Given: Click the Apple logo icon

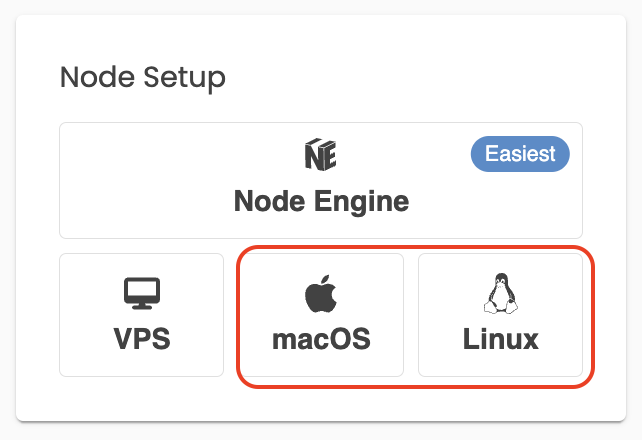Looking at the screenshot, I should [321, 293].
